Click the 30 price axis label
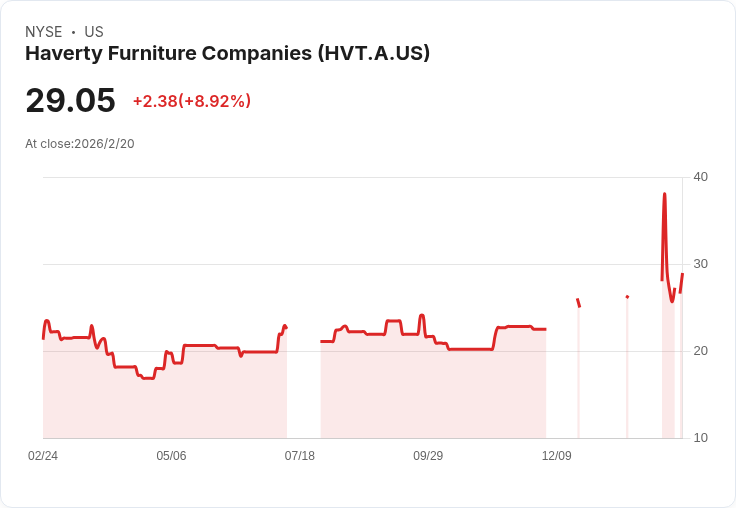This screenshot has height=508, width=736. tap(700, 264)
